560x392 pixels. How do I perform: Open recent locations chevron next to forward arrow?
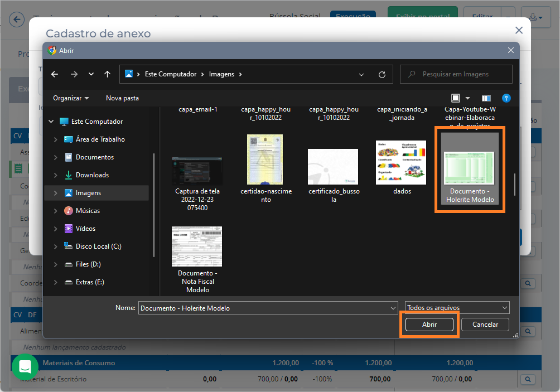click(x=91, y=74)
